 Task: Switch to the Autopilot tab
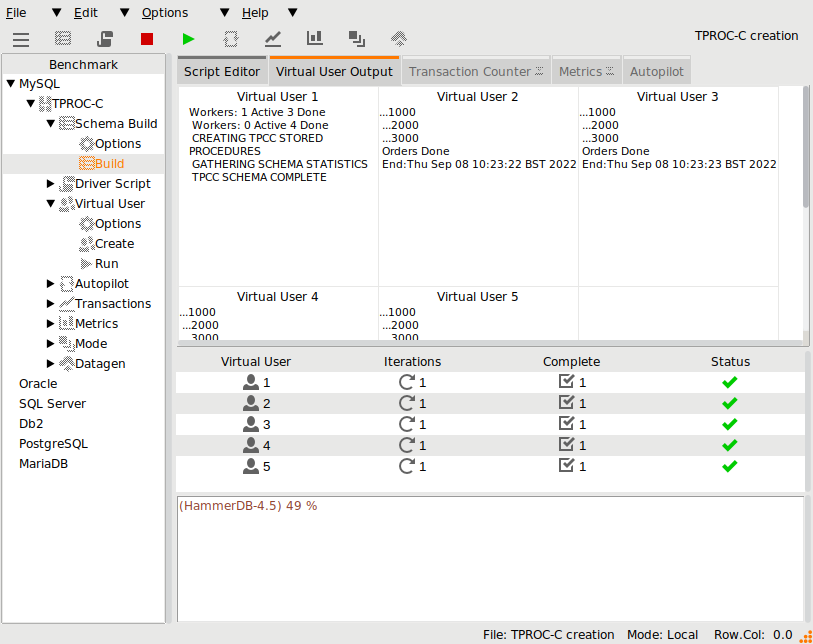click(x=657, y=72)
